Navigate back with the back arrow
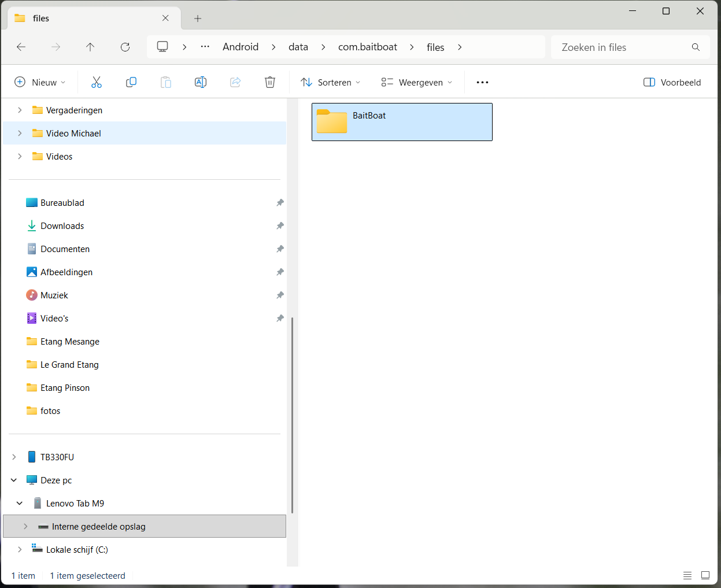This screenshot has height=588, width=721. pos(21,47)
